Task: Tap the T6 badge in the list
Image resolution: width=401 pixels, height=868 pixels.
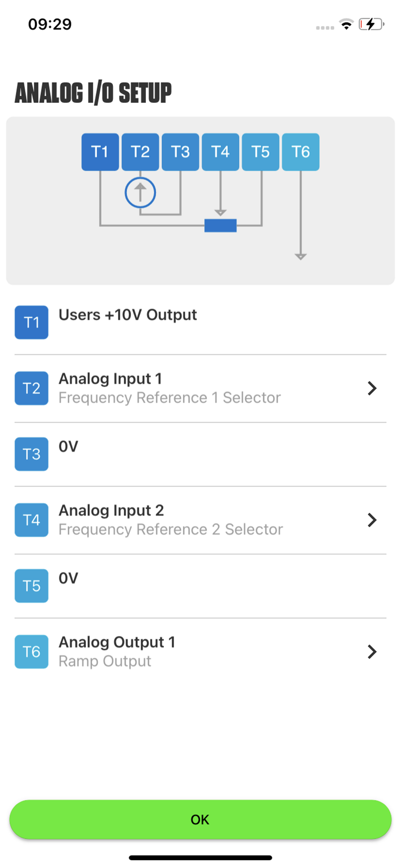Action: point(32,652)
